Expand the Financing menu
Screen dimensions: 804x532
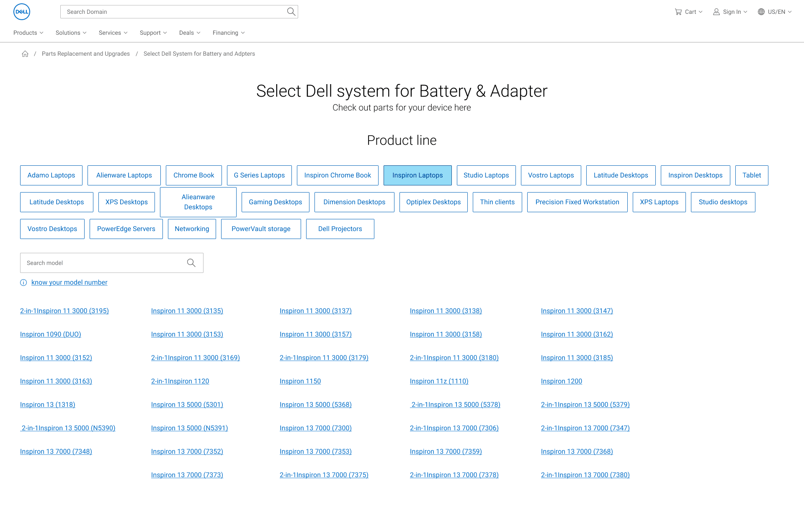(x=229, y=33)
